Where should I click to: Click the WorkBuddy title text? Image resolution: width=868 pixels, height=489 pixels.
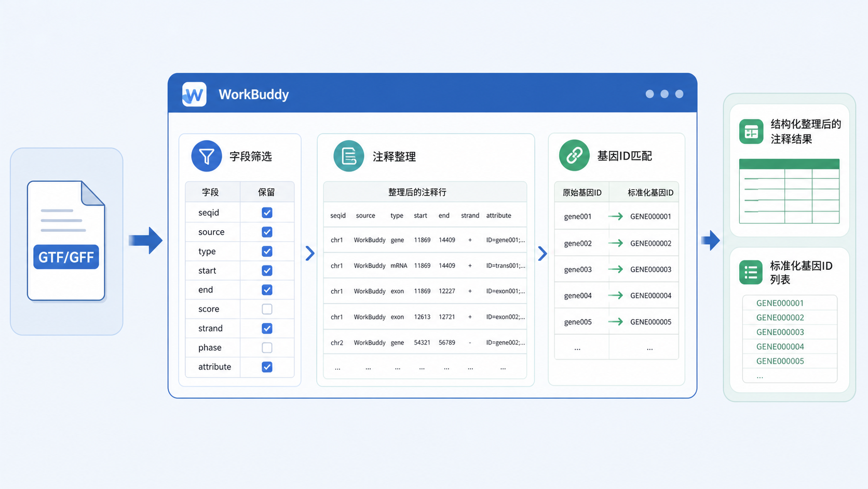click(253, 95)
